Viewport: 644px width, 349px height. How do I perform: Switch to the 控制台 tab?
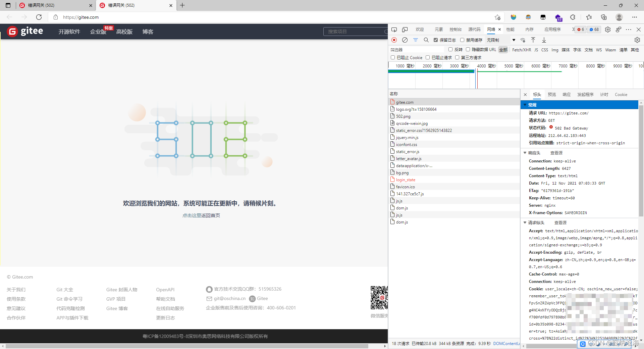click(455, 30)
